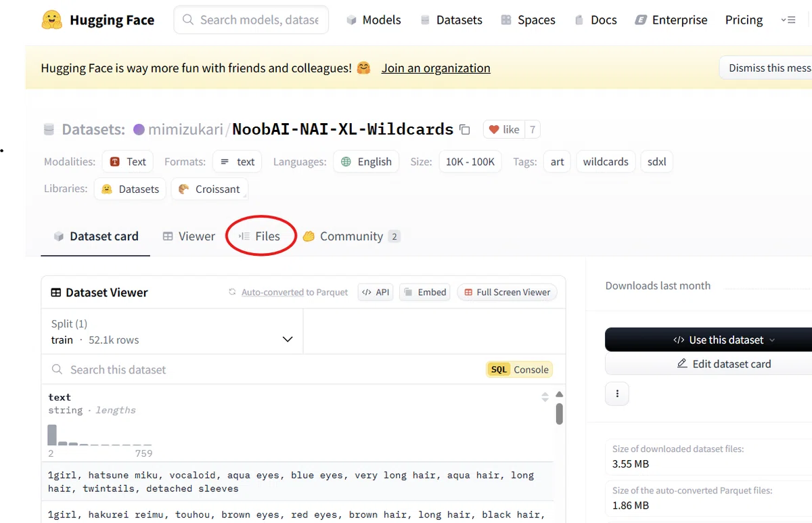Click the 3.55 MB downloaded size value
Screen dimensions: 812x523
(631, 464)
